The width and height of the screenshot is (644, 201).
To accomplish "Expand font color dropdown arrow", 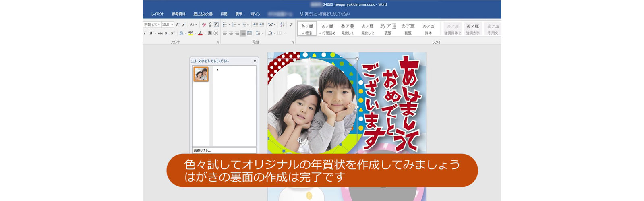I will (x=205, y=33).
